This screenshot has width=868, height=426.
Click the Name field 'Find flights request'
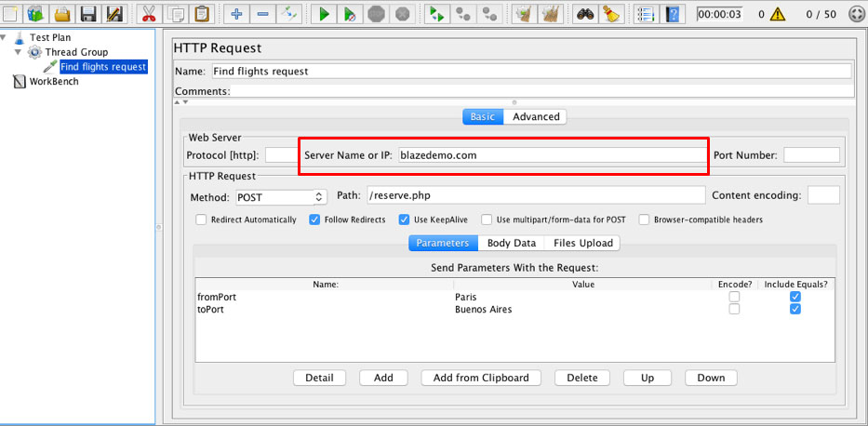click(x=531, y=72)
